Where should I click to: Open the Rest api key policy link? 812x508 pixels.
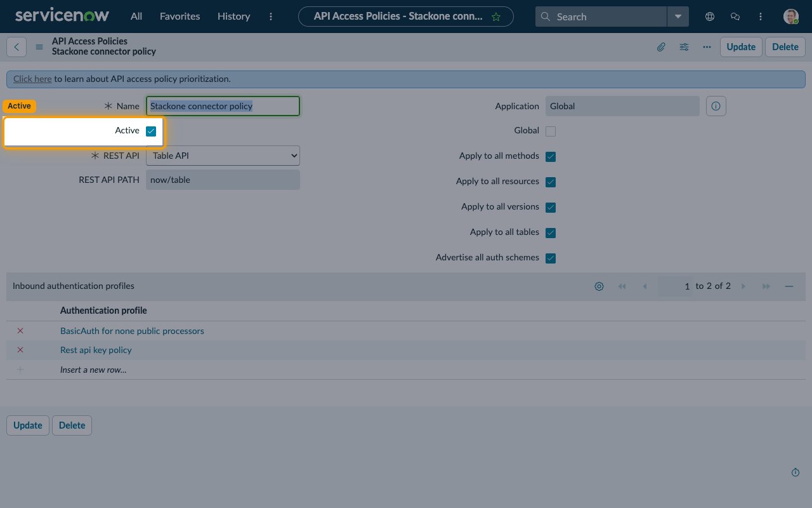coord(96,350)
